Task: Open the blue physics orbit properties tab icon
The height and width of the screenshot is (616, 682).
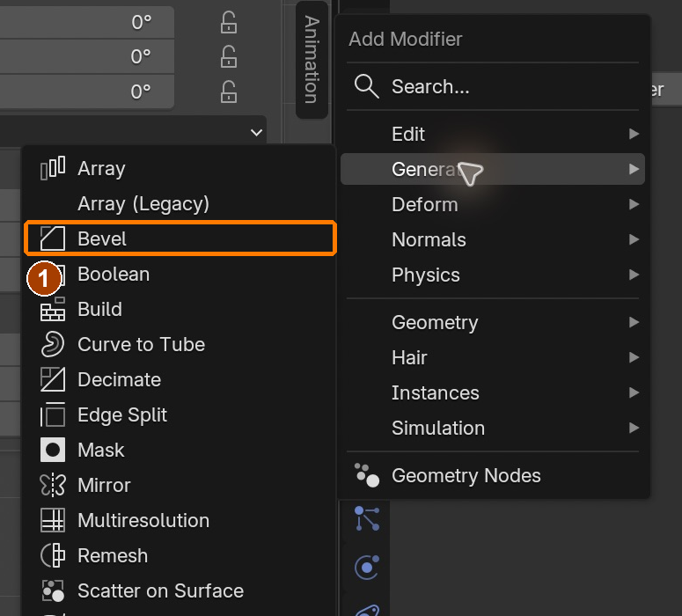Action: point(367,568)
